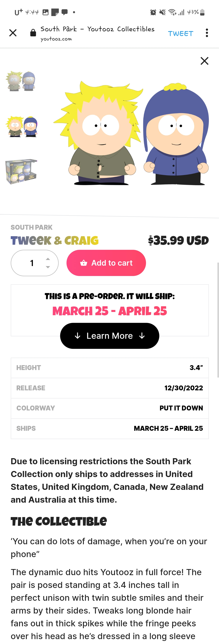Tap the lock icon beside the page title
This screenshot has width=219, height=644.
(x=33, y=33)
